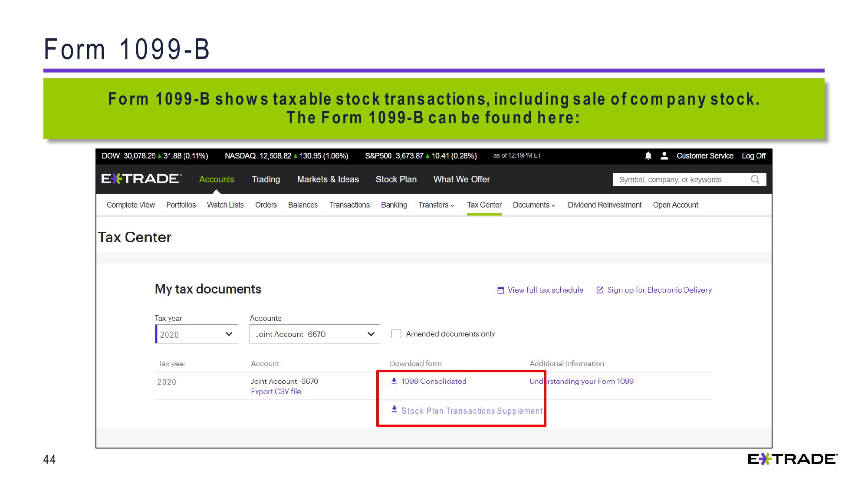Click the Additional information column header
The height and width of the screenshot is (488, 868).
coord(567,363)
